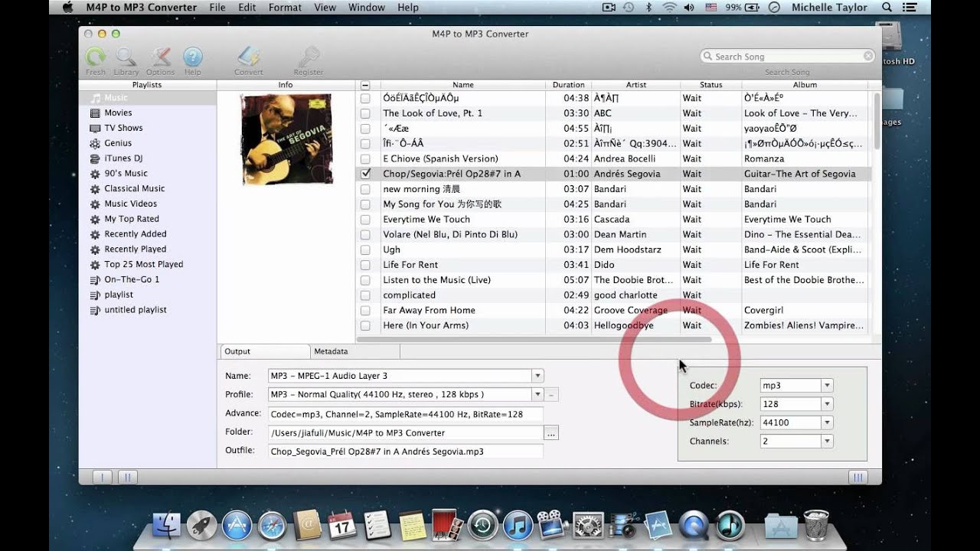Sort songs by the Artist column header
The height and width of the screenshot is (551, 980).
pos(635,85)
